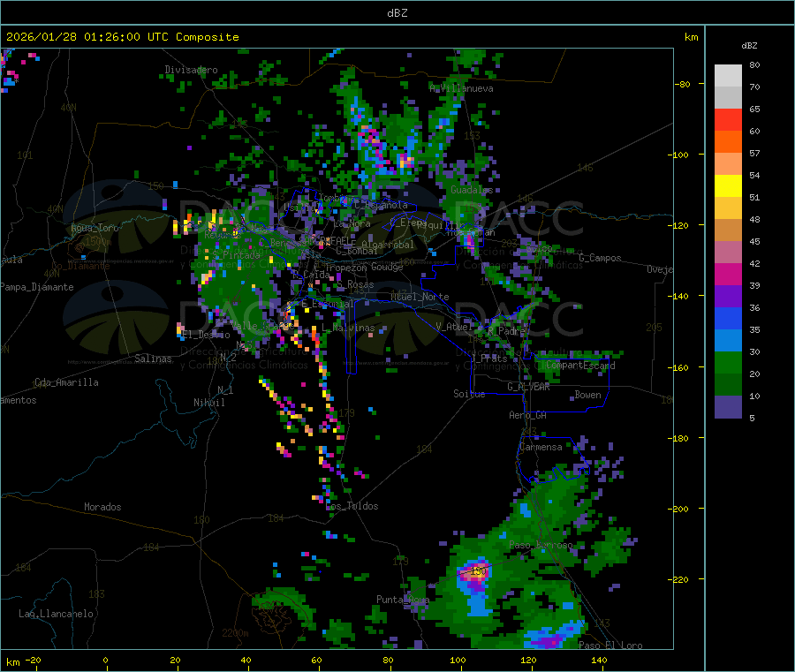This screenshot has height=672, width=795.
Task: Click the 'km' unit label at bottom left
Action: pos(12,662)
